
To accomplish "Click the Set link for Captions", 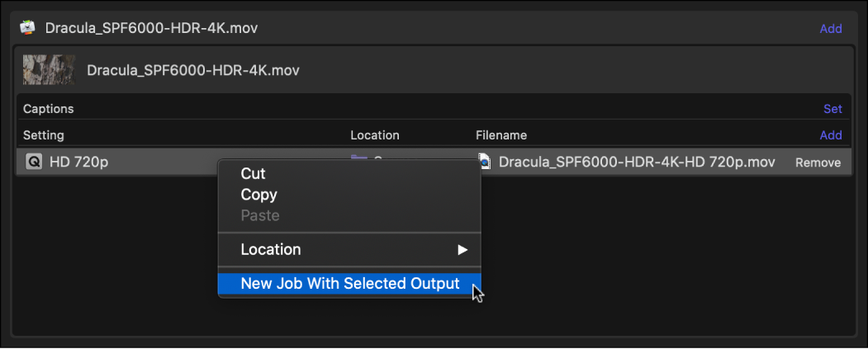I will tap(832, 109).
